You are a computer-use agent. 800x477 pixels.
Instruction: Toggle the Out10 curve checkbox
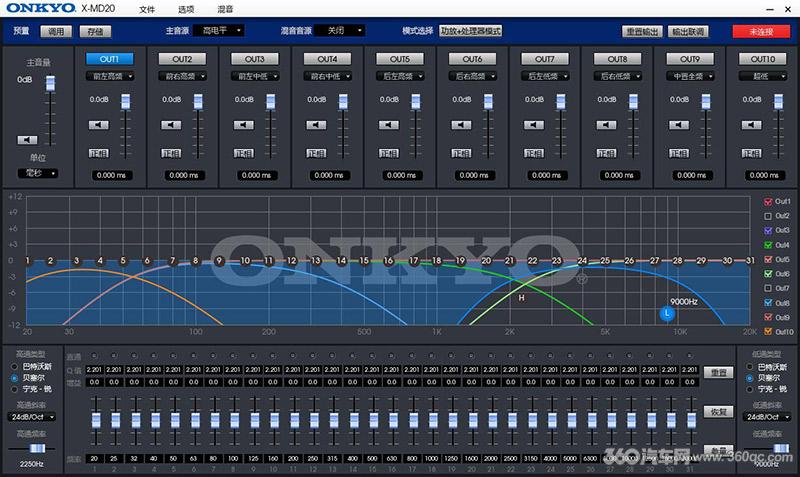(x=768, y=332)
